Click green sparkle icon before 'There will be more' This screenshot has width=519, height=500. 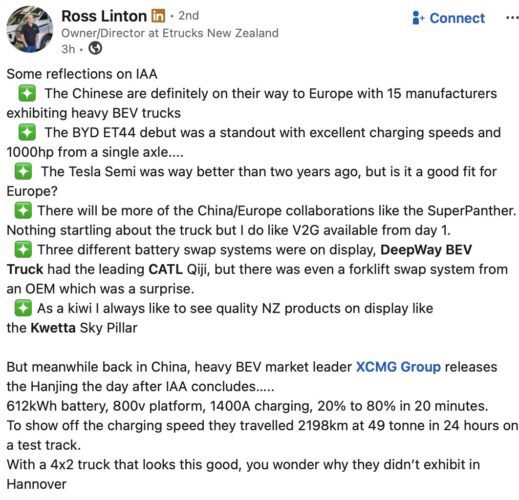click(x=23, y=211)
